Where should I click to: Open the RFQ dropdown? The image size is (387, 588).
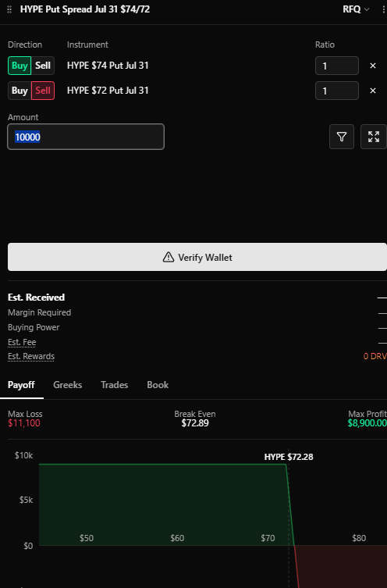click(356, 9)
